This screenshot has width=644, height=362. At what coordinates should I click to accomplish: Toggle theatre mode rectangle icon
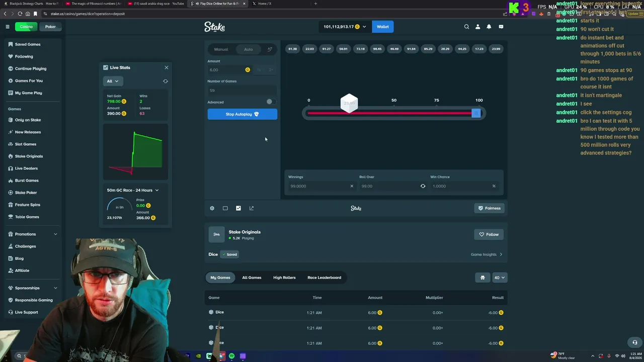tap(225, 208)
